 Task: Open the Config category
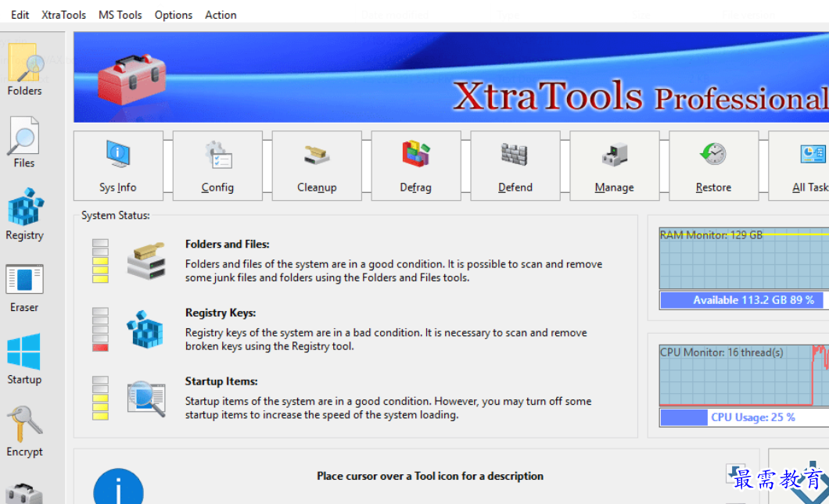click(217, 166)
